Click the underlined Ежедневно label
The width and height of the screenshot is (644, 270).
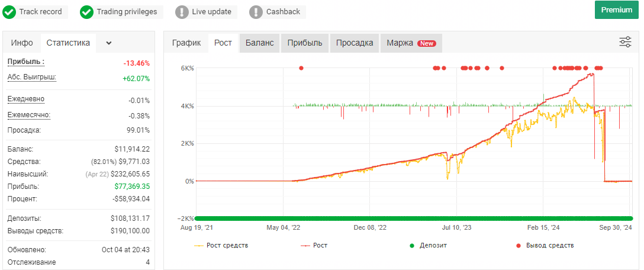(26, 99)
